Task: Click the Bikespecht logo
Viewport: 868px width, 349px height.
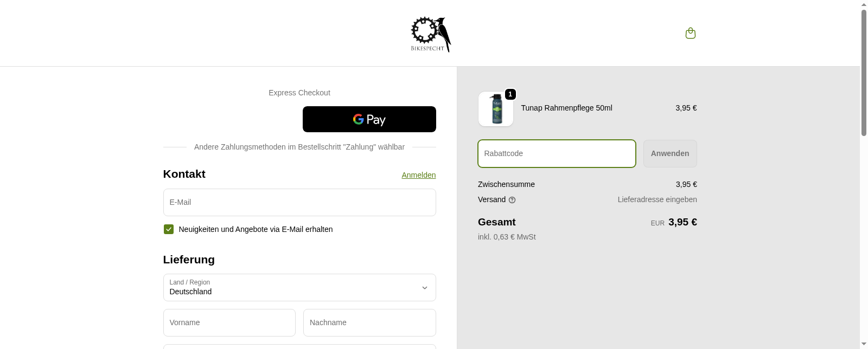Action: 431,34
